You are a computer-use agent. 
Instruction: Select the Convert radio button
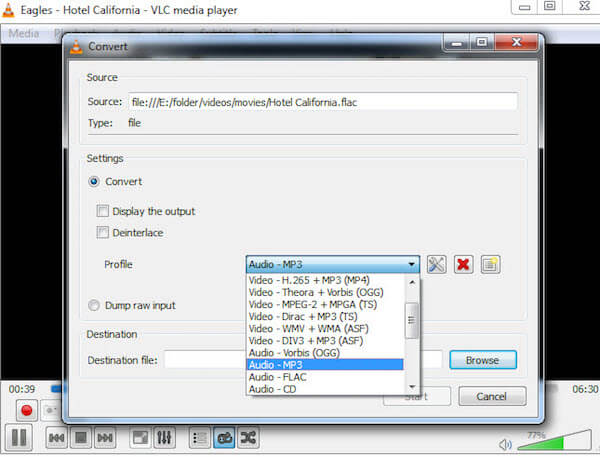pos(94,181)
